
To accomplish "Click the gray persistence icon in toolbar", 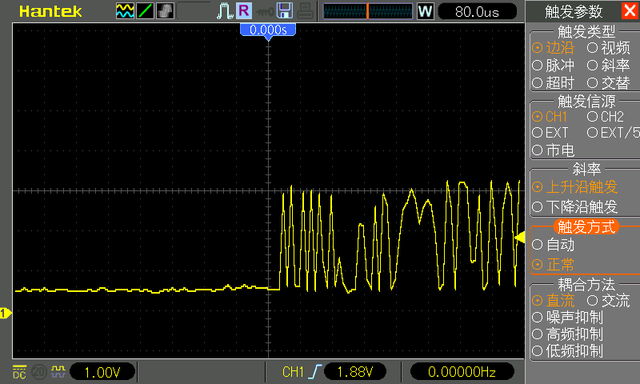I will pos(165,11).
